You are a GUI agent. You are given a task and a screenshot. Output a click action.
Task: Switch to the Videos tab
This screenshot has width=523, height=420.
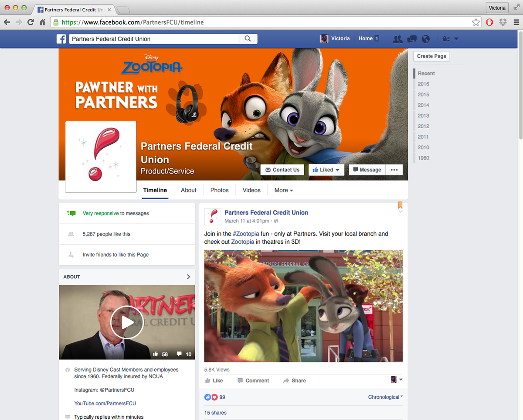(x=251, y=190)
